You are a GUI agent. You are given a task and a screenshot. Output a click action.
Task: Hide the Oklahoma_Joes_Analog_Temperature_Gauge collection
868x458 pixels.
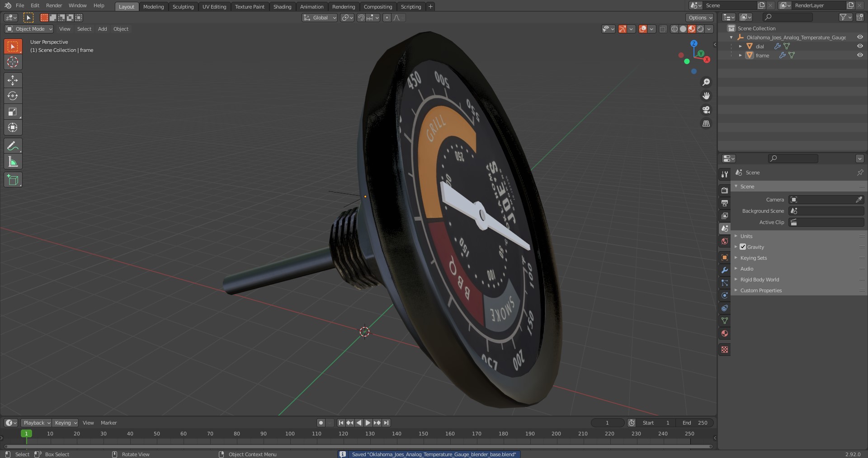point(860,37)
